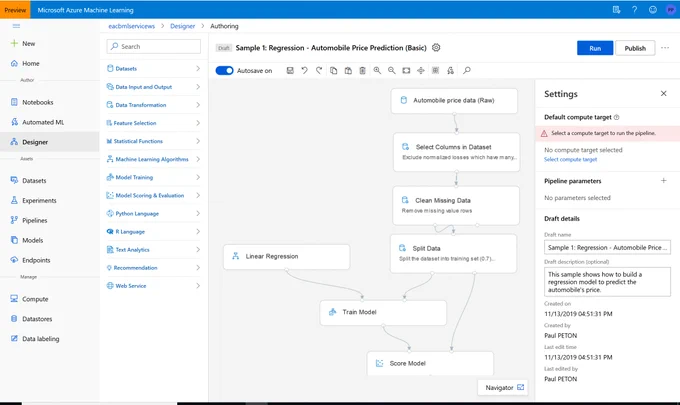The height and width of the screenshot is (405, 680).
Task: Expand the Text Analytics category
Action: 154,250
